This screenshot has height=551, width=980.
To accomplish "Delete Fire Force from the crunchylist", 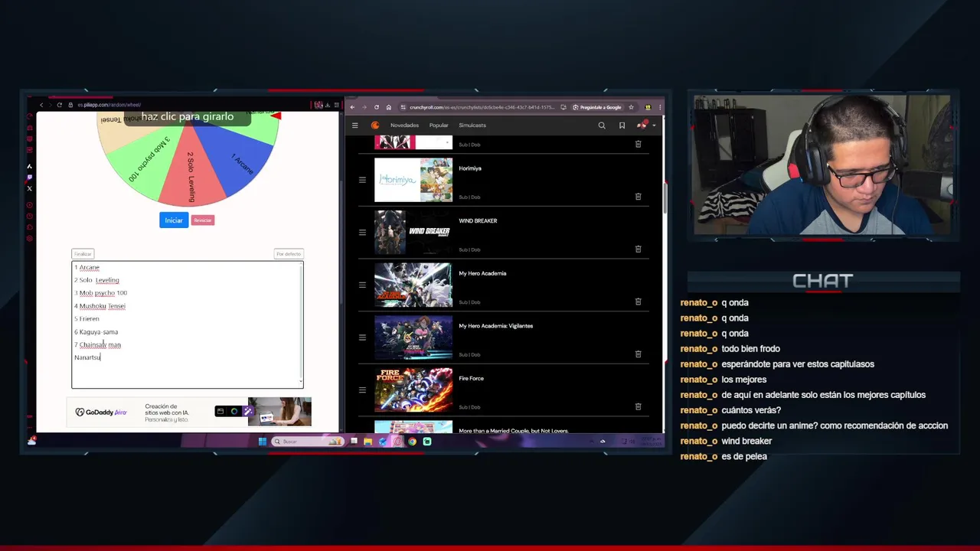I will point(638,406).
